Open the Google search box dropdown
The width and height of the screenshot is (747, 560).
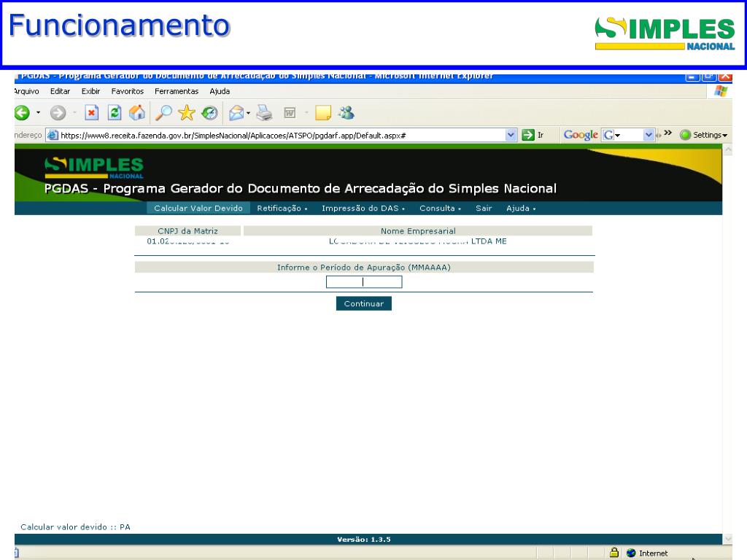649,135
